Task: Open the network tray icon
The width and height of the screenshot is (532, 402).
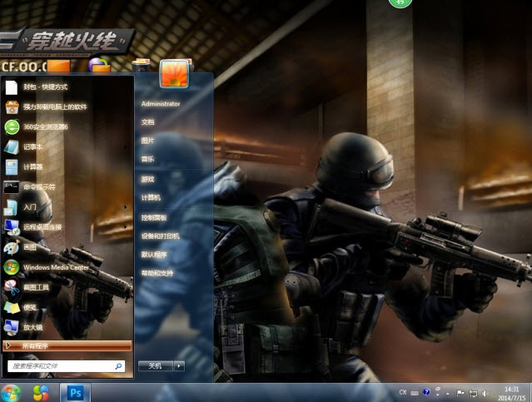Action: pos(473,393)
